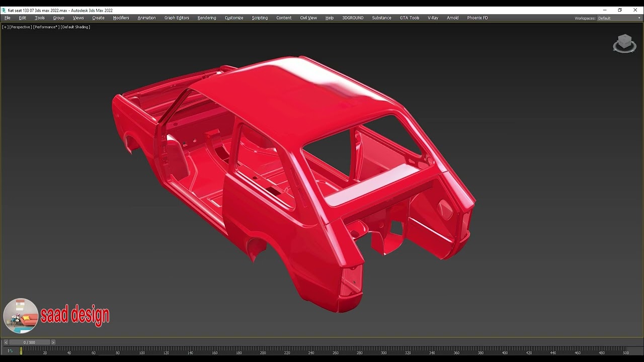Open the Help menu
Screen dimensions: 644x362
coord(330,18)
